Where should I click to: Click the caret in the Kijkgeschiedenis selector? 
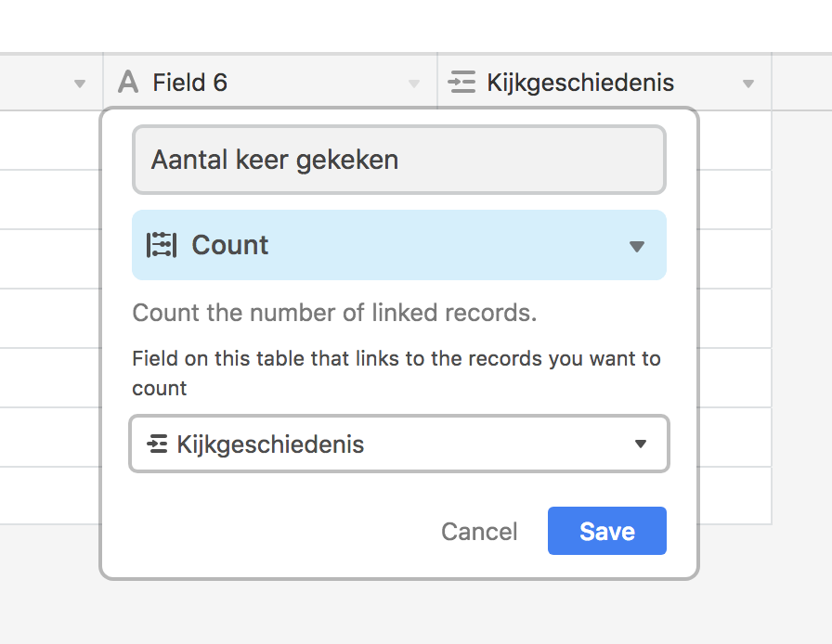641,444
